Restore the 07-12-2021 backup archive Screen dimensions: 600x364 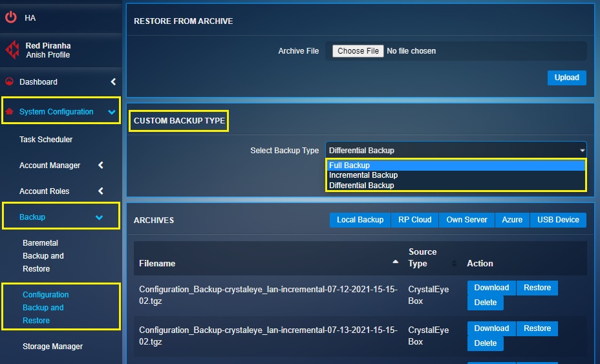[537, 288]
